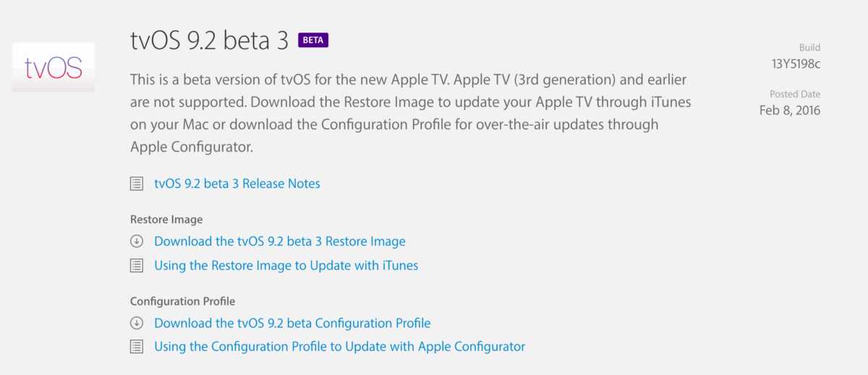Click the tvOS logo thumbnail
Viewport: 868px width, 375px height.
[x=53, y=67]
